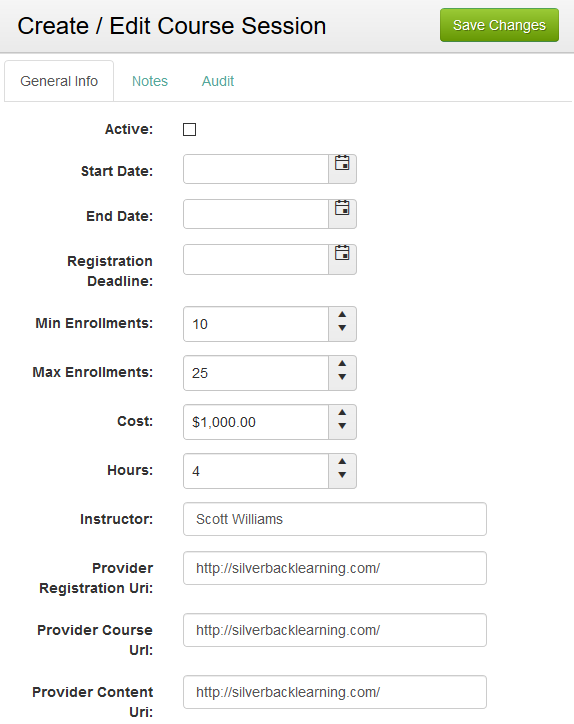
Task: Decrease Cost with the down arrow
Action: (342, 426)
